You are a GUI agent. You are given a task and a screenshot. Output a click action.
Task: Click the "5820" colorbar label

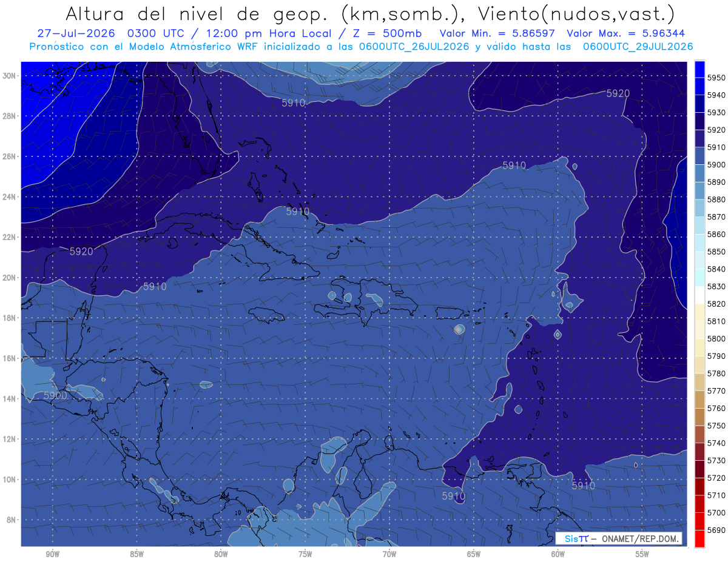click(x=716, y=304)
